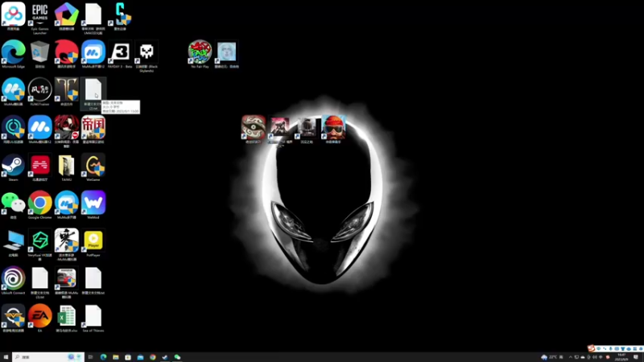
Task: Select the TAIWU folder icon
Action: (67, 167)
